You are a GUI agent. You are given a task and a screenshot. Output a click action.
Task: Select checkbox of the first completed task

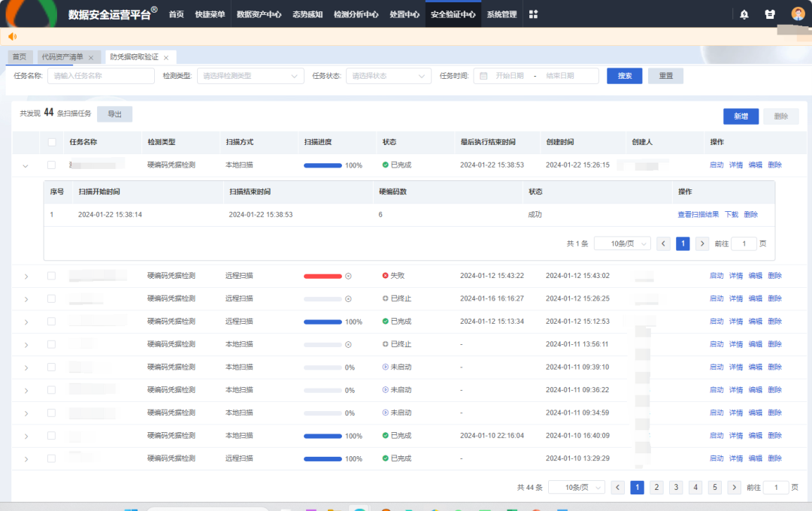click(x=52, y=165)
